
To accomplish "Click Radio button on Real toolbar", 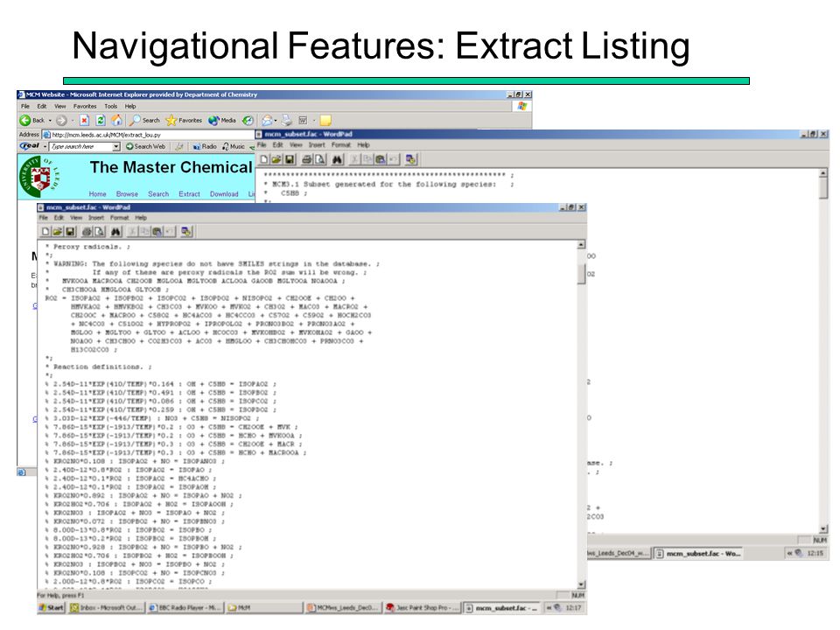I will [x=205, y=146].
